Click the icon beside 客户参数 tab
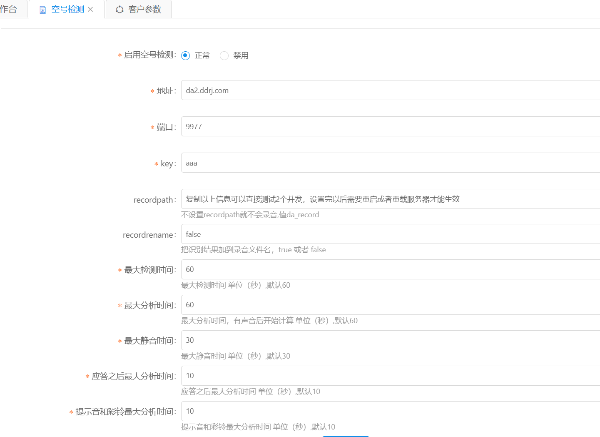Screen dimensions: 600x437 point(120,9)
